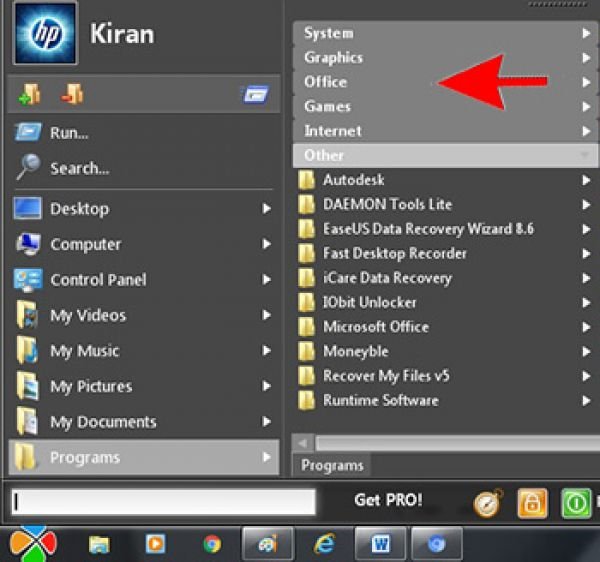
Task: Open the IObit Unlocker folder
Action: (x=445, y=302)
